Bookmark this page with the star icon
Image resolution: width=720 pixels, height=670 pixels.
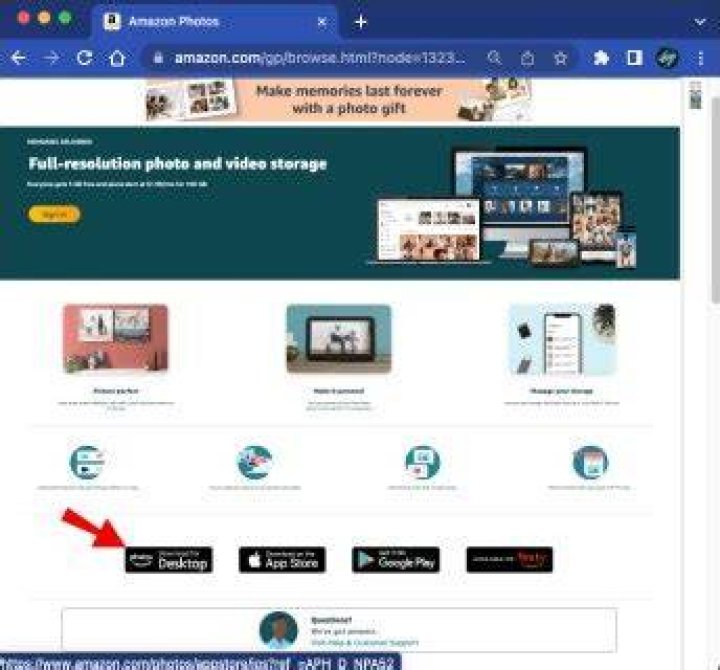(560, 58)
